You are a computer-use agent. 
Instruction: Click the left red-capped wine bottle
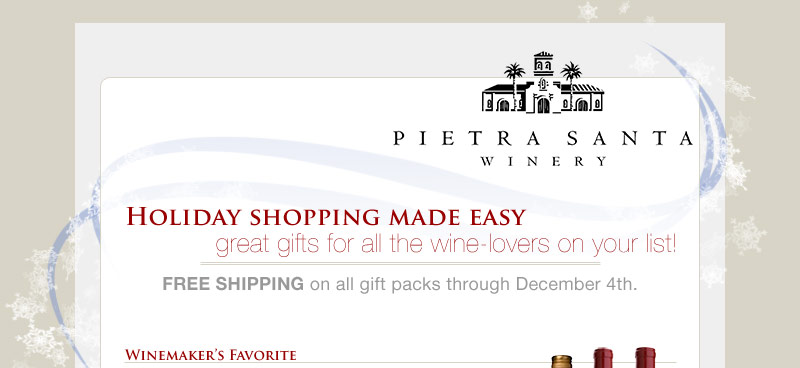(603, 358)
